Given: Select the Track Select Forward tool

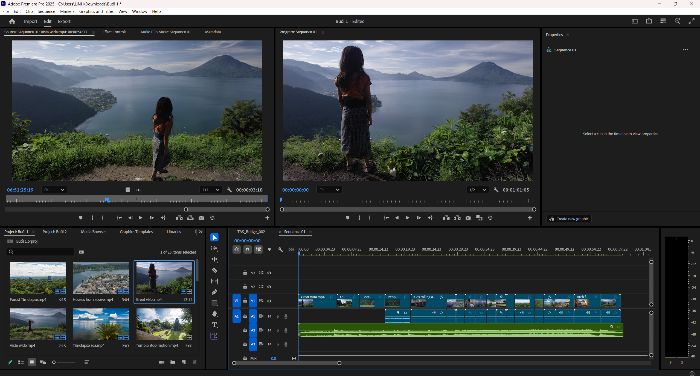Looking at the screenshot, I should pos(214,248).
